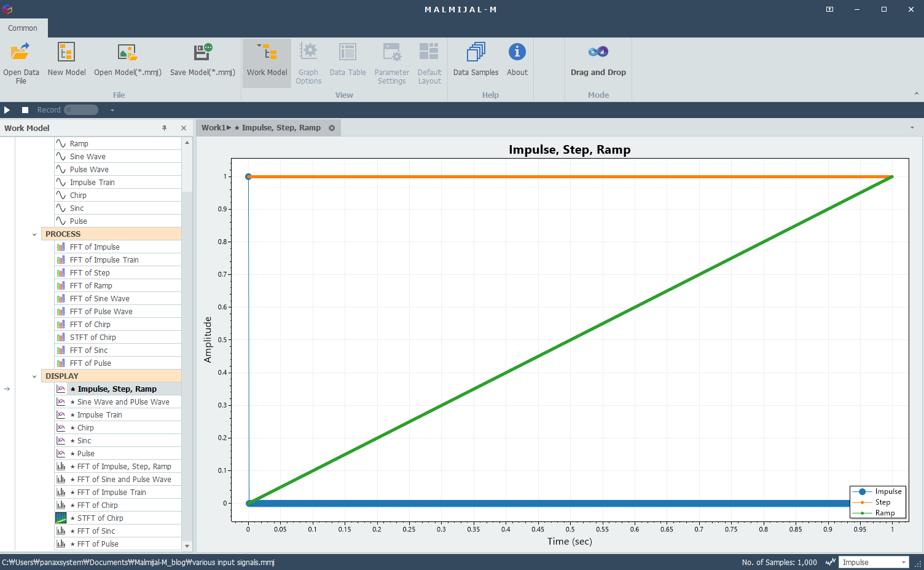Start playback with the play button
The image size is (924, 570).
click(7, 110)
